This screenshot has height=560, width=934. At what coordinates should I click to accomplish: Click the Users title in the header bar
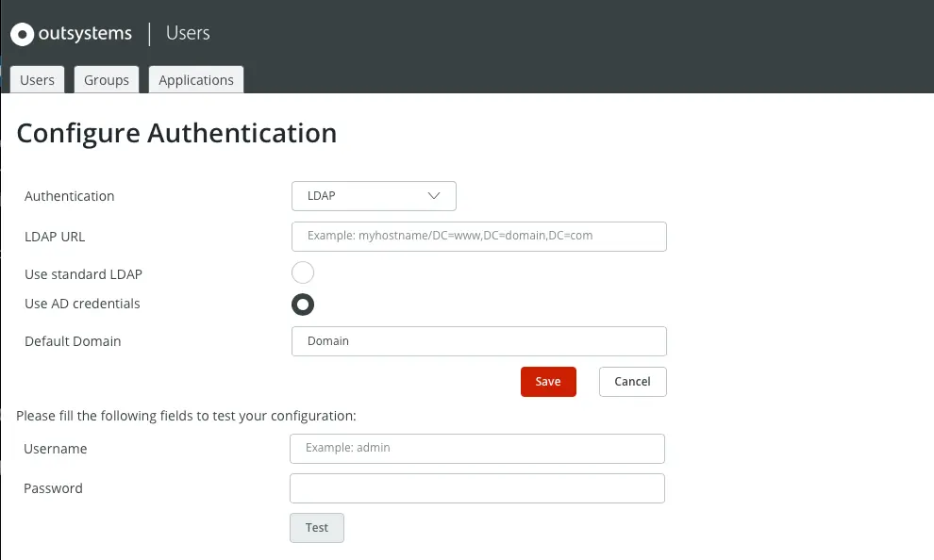click(188, 33)
